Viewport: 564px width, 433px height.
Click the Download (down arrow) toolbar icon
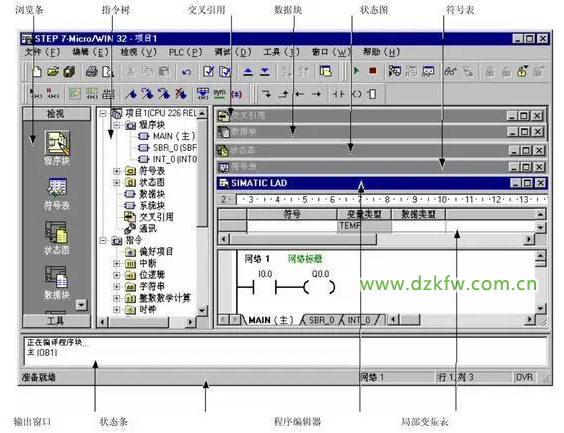pyautogui.click(x=265, y=72)
